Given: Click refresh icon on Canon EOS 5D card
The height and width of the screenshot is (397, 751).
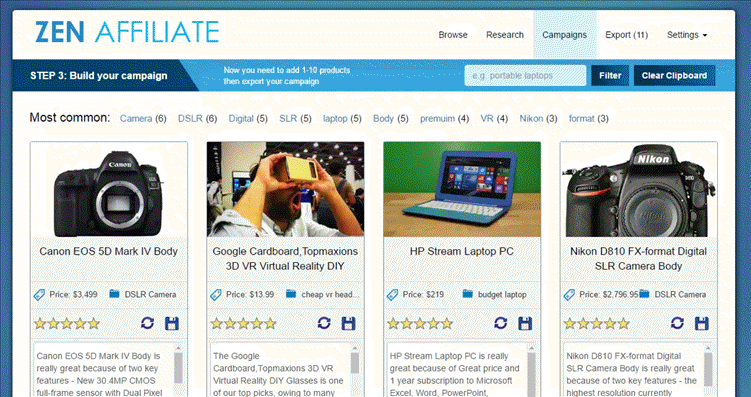Looking at the screenshot, I should coord(148,323).
